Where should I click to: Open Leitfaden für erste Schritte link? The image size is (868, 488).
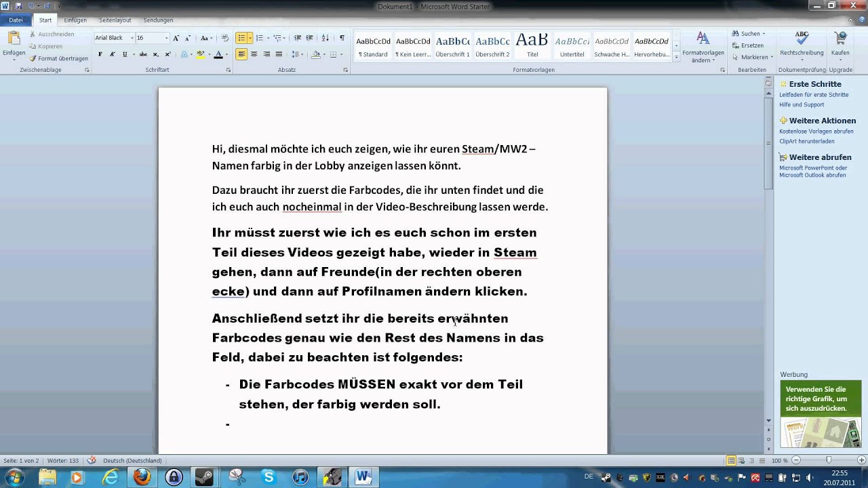coord(814,95)
